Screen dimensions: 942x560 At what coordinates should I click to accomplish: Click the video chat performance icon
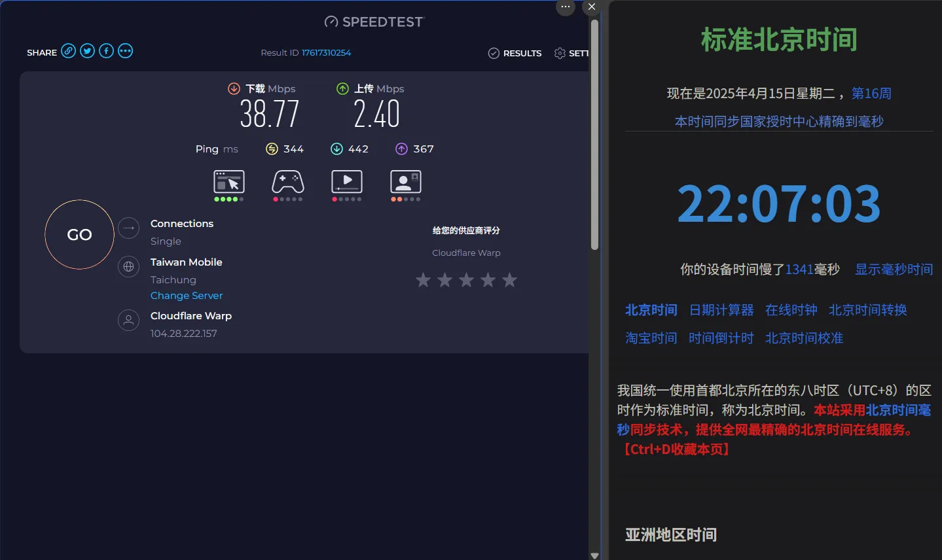(x=406, y=182)
